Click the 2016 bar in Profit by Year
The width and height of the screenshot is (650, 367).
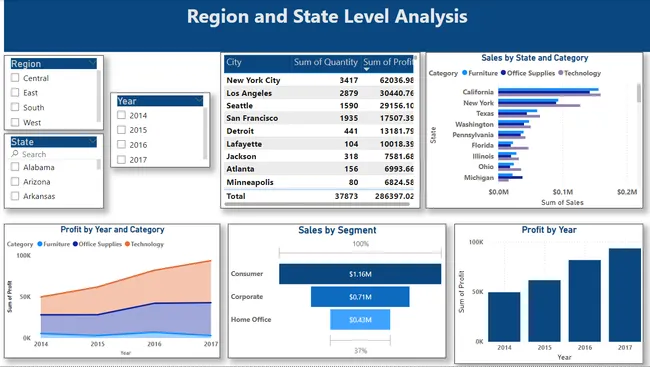point(585,301)
